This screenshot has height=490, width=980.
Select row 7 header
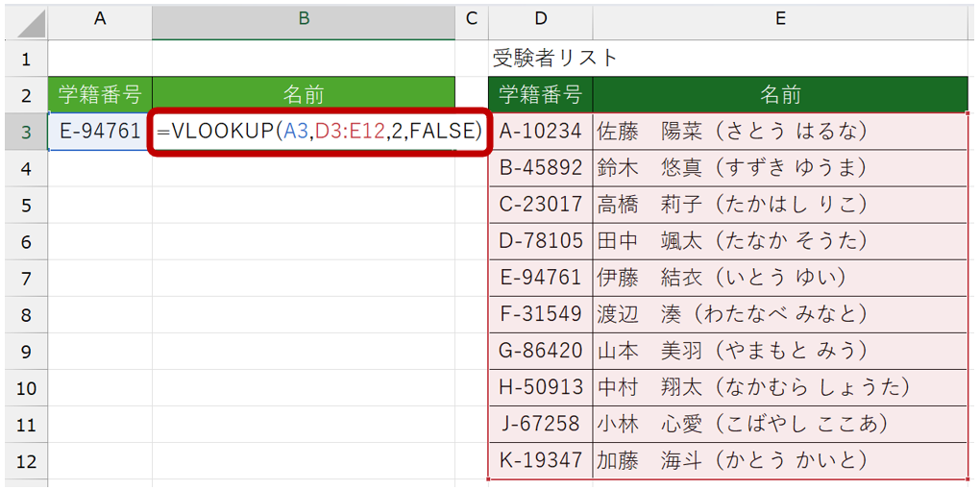point(26,278)
